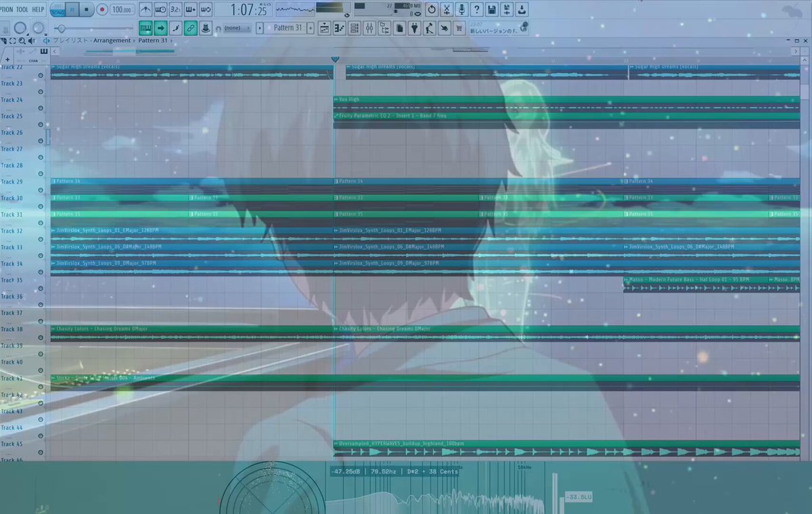
Task: Open the online content shopping cart icon
Action: pyautogui.click(x=459, y=28)
